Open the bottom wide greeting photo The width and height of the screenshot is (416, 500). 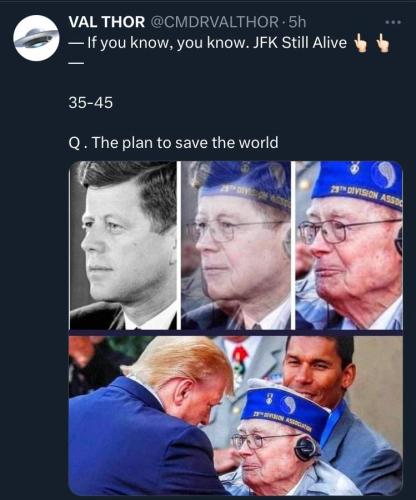tap(236, 415)
